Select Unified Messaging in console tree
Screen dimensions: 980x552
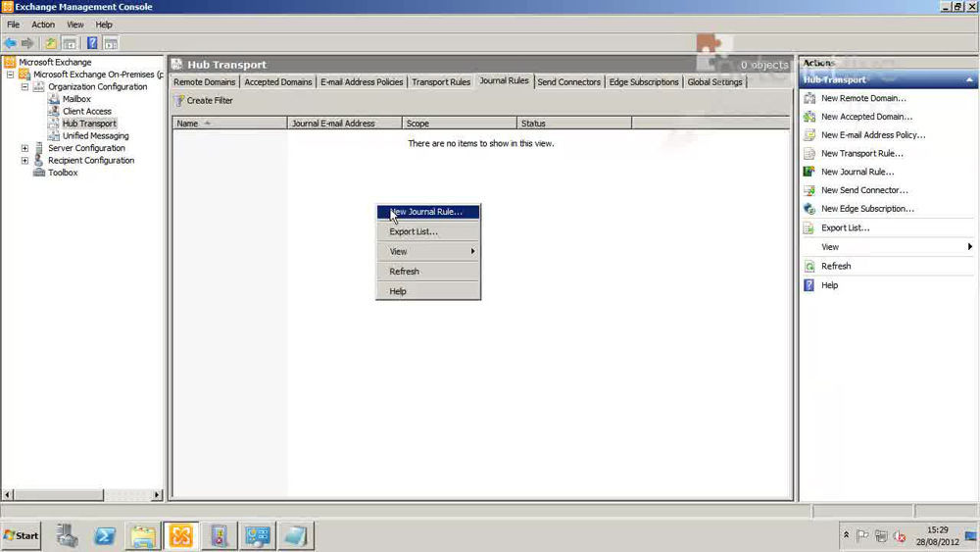96,135
